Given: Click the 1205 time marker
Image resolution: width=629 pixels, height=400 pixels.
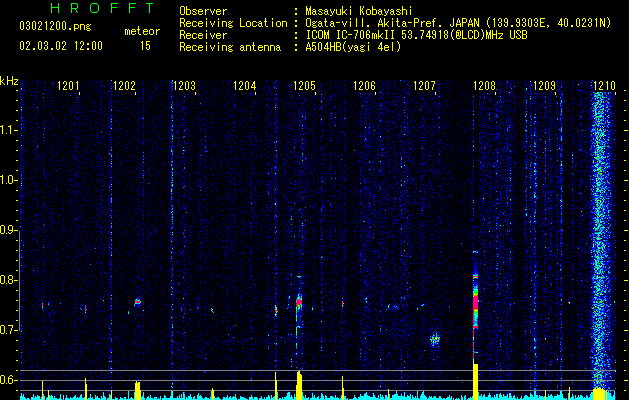Looking at the screenshot, I should pyautogui.click(x=304, y=86).
